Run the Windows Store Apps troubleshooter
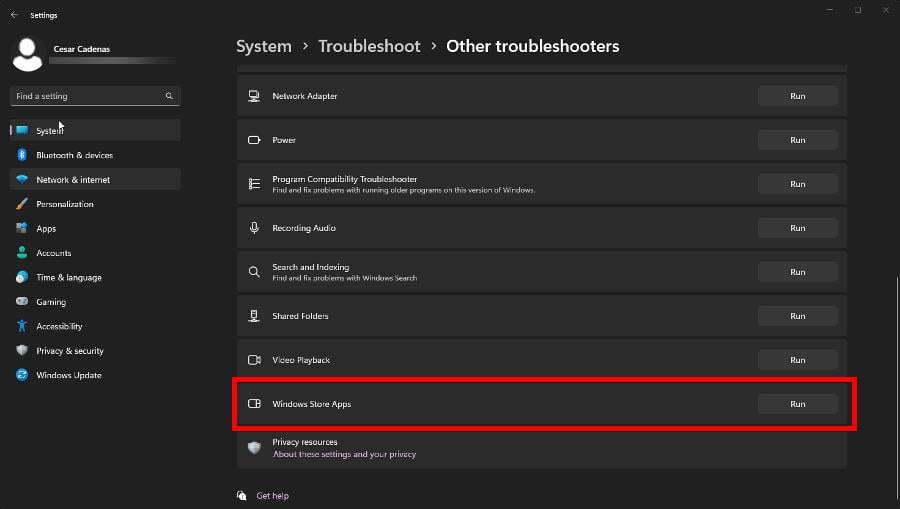 coord(797,404)
